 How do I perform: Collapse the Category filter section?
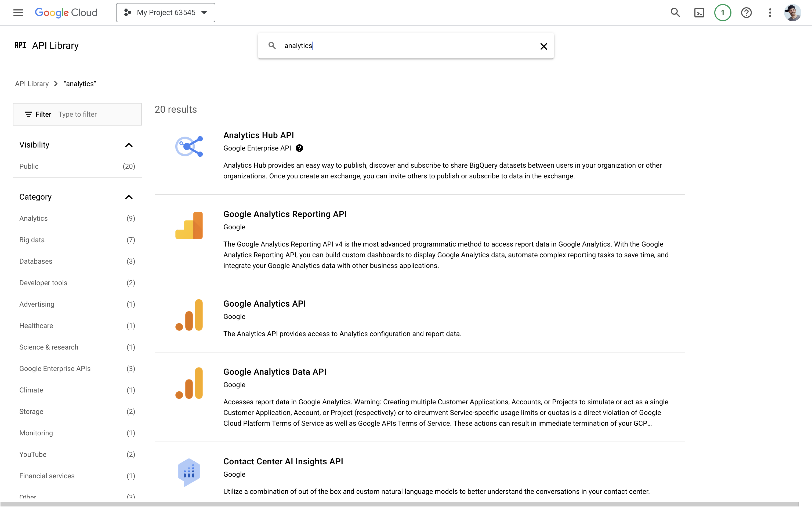click(x=129, y=197)
